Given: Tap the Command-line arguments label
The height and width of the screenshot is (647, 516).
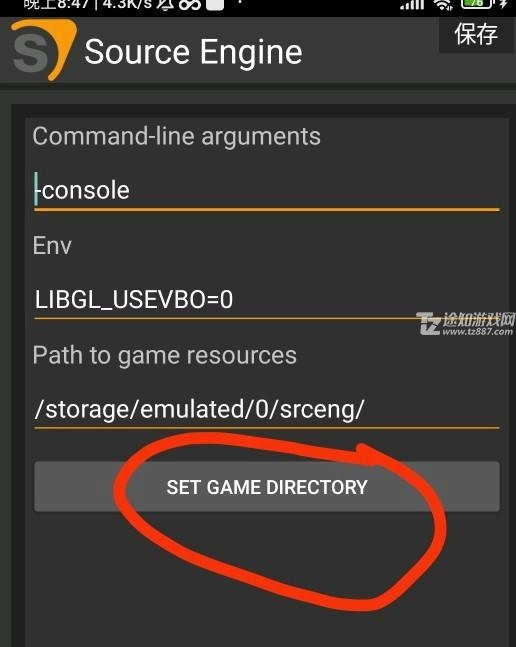Looking at the screenshot, I should (177, 136).
